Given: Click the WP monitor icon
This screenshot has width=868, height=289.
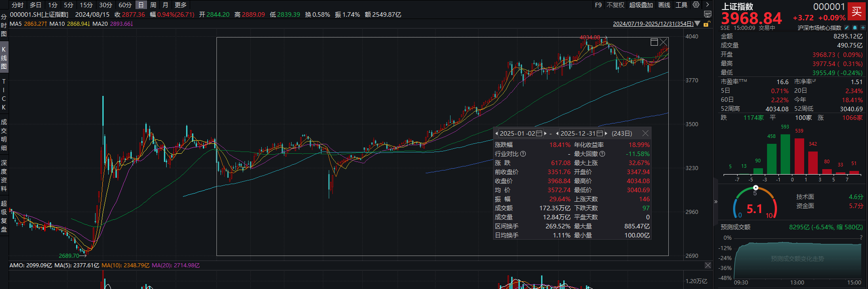Looking at the screenshot, I should 708,14.
